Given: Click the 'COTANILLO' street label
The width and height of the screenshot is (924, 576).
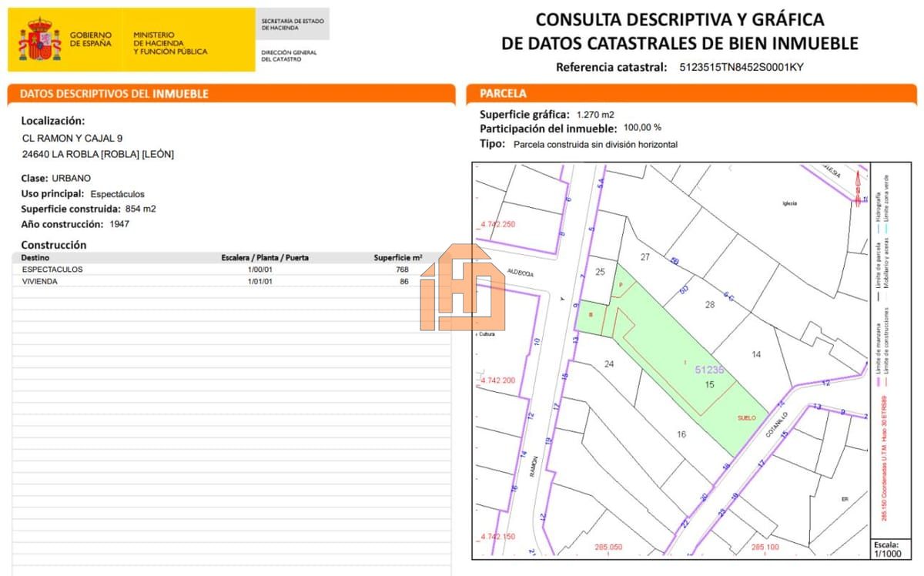Looking at the screenshot, I should [x=778, y=424].
